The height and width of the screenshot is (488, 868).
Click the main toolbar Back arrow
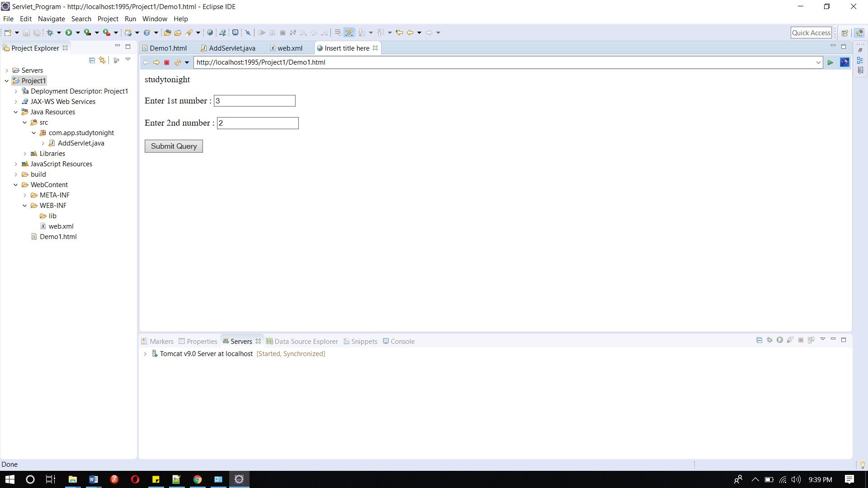tap(410, 33)
